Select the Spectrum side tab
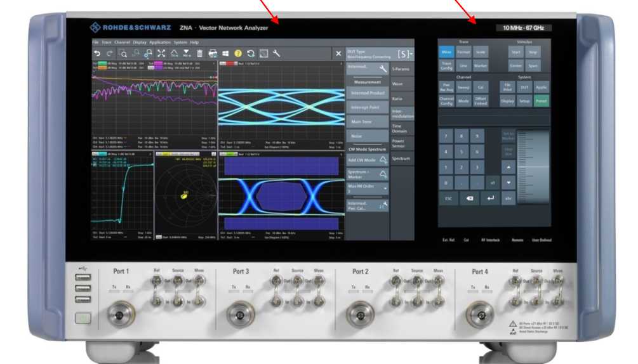The width and height of the screenshot is (638, 364). (402, 159)
